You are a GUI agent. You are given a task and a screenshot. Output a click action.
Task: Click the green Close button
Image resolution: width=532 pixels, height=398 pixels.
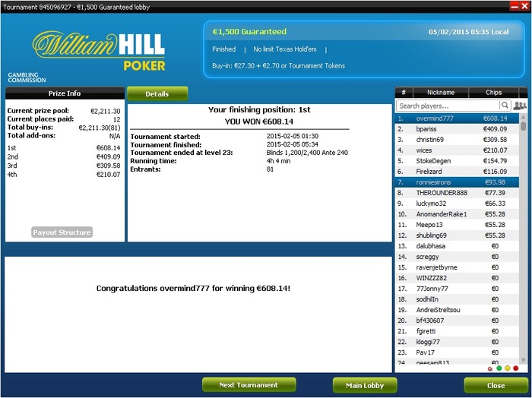pos(496,385)
